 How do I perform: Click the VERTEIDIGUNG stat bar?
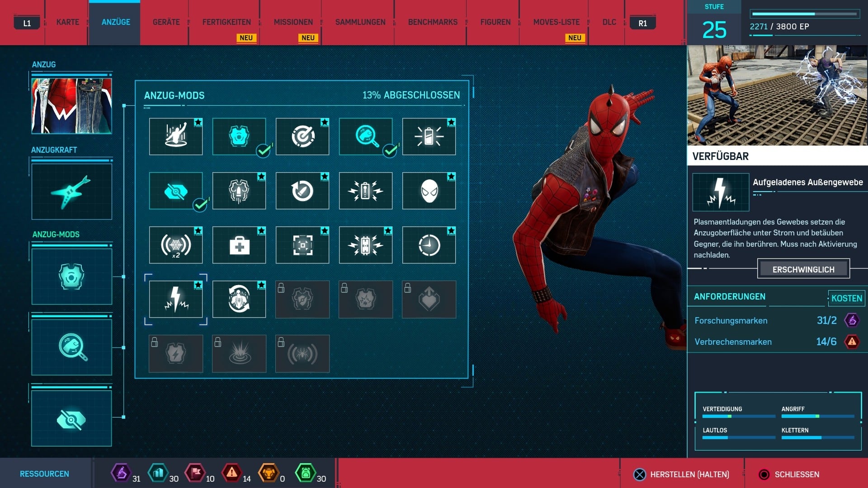click(739, 416)
